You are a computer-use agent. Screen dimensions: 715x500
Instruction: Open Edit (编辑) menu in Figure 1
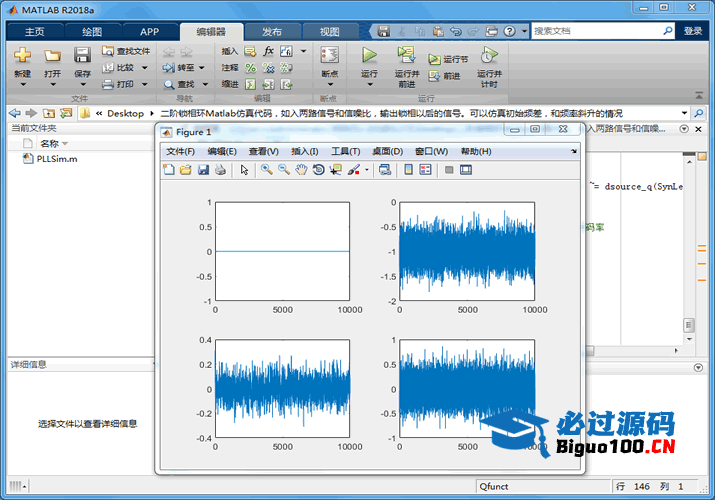click(222, 151)
